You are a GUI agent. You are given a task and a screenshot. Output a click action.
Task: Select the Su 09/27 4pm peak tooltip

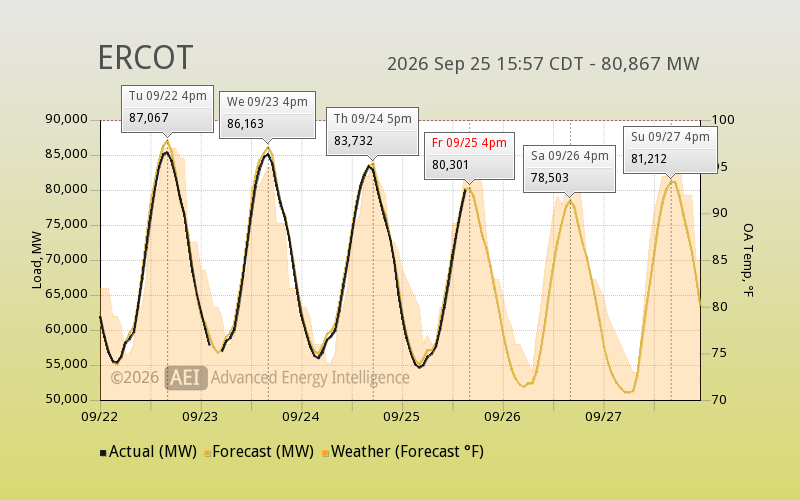[670, 150]
